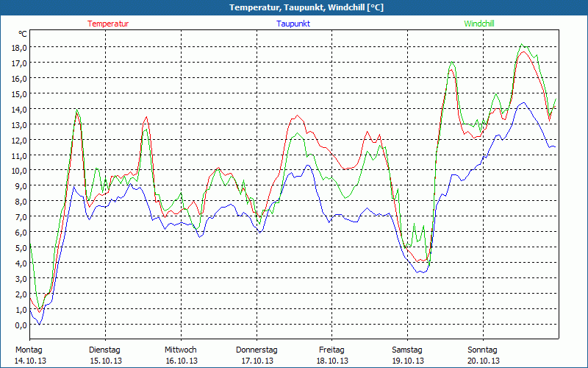Click the 7,0 axis value
This screenshot has height=368, width=588.
click(22, 217)
